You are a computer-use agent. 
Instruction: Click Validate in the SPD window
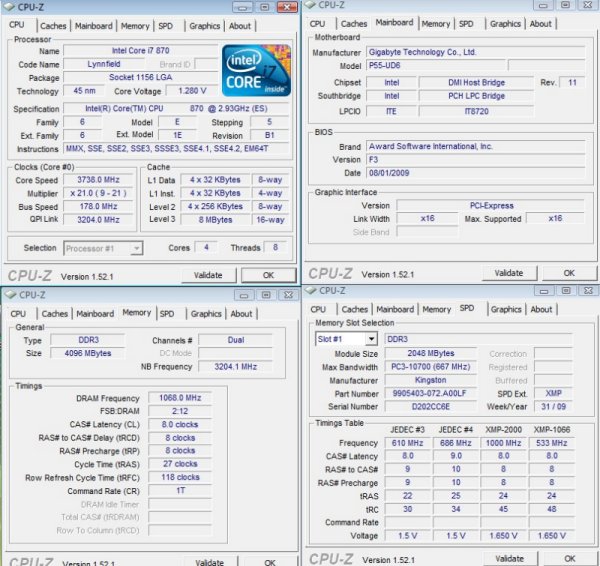coord(509,559)
